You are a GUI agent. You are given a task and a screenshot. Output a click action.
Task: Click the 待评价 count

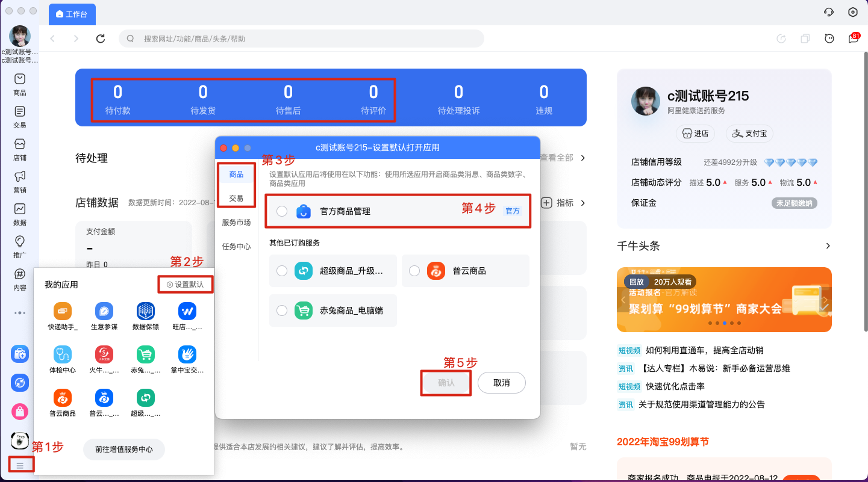click(373, 92)
